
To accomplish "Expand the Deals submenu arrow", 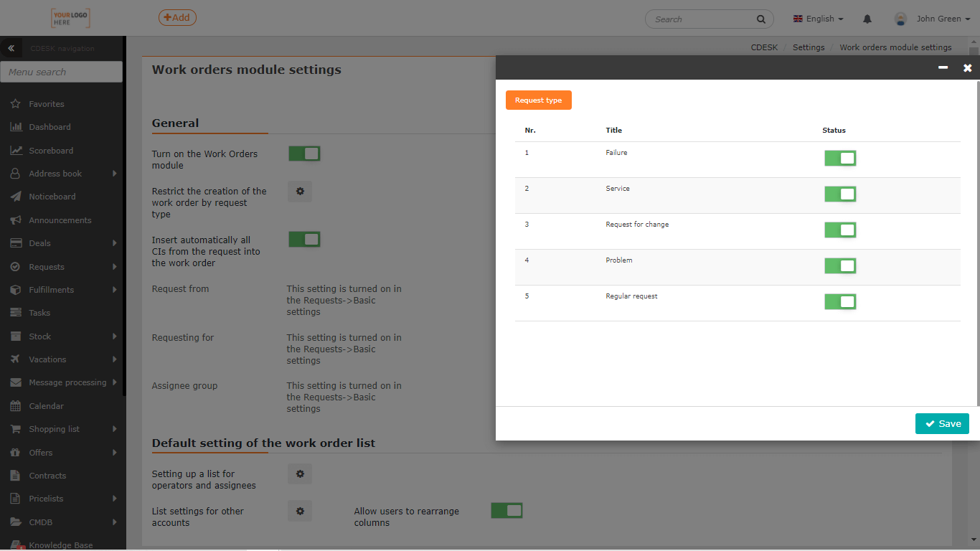I will pos(114,243).
